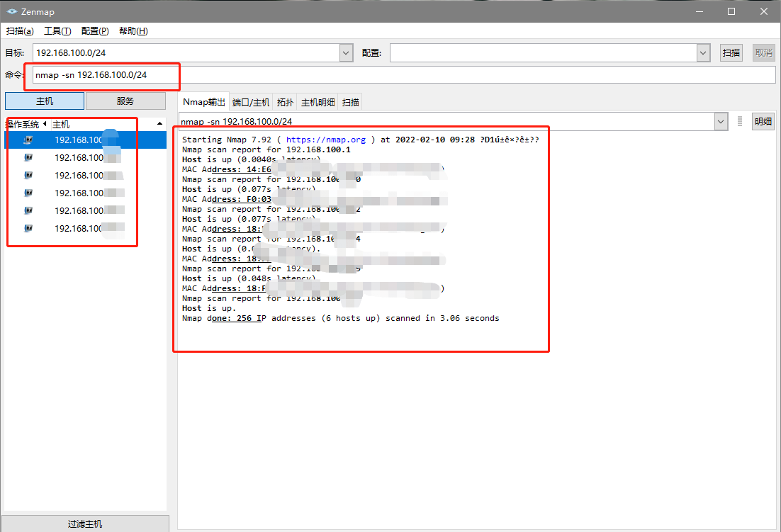Open the 配置 profile dropdown
781x532 pixels.
pos(702,52)
